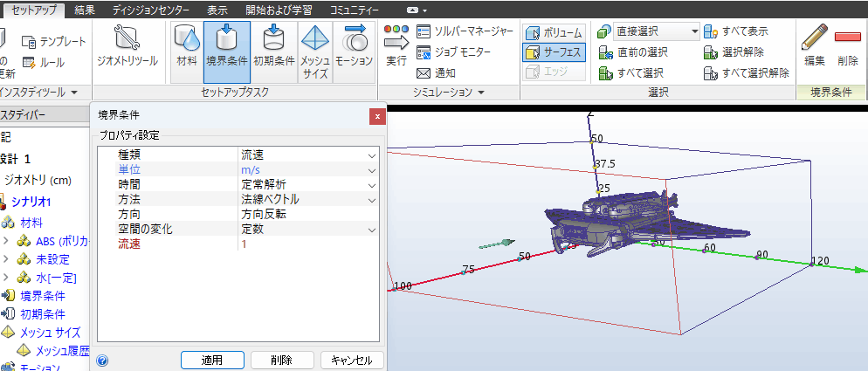Open the 空間の変化 dropdown (定数)
The height and width of the screenshot is (371, 868).
pos(372,230)
